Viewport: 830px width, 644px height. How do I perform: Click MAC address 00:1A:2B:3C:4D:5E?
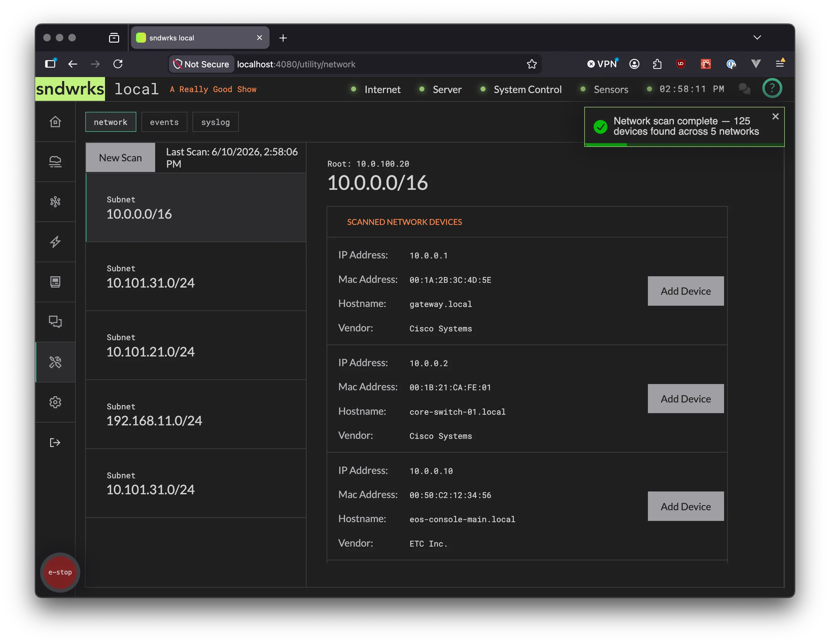click(x=450, y=280)
